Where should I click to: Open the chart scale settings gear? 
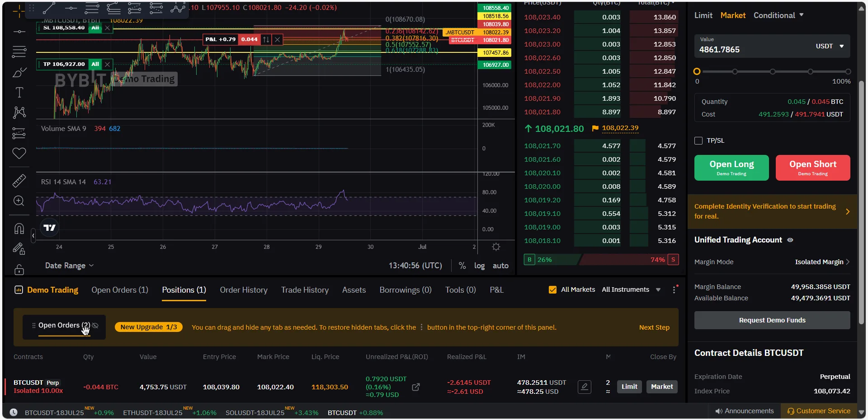coord(496,247)
